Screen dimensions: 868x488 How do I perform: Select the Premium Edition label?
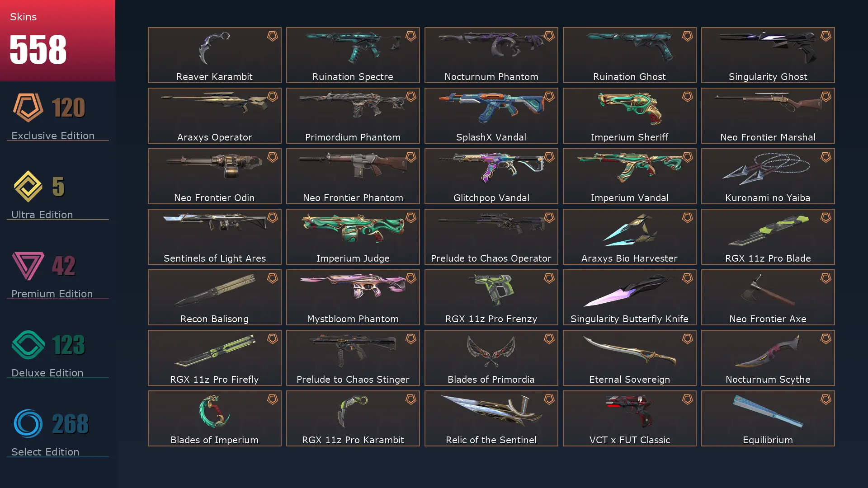click(52, 294)
